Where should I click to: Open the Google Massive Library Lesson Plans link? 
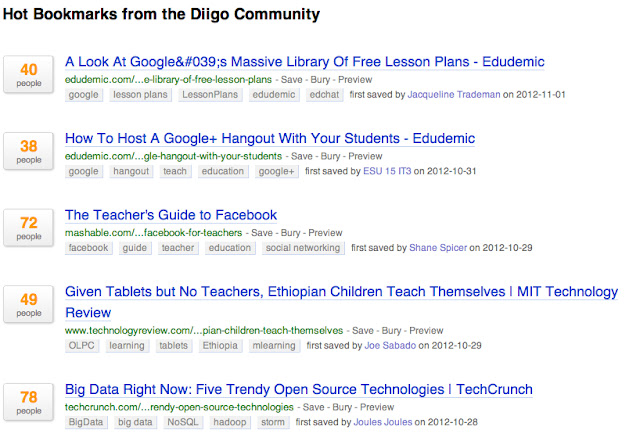[x=304, y=62]
